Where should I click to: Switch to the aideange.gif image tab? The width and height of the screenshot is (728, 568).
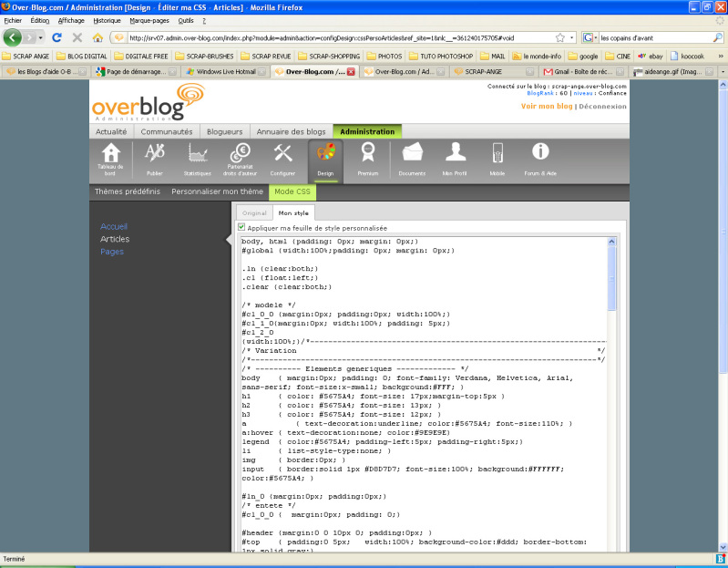coord(672,71)
